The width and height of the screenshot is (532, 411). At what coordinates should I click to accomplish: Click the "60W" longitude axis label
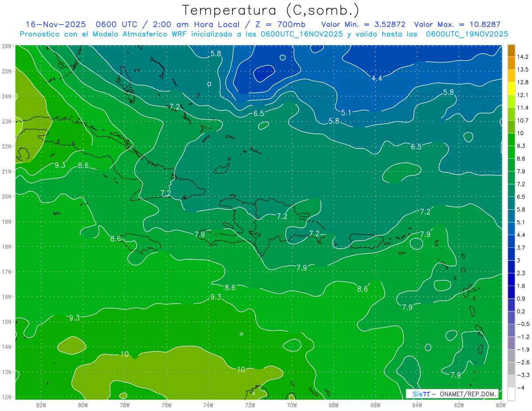[501, 405]
